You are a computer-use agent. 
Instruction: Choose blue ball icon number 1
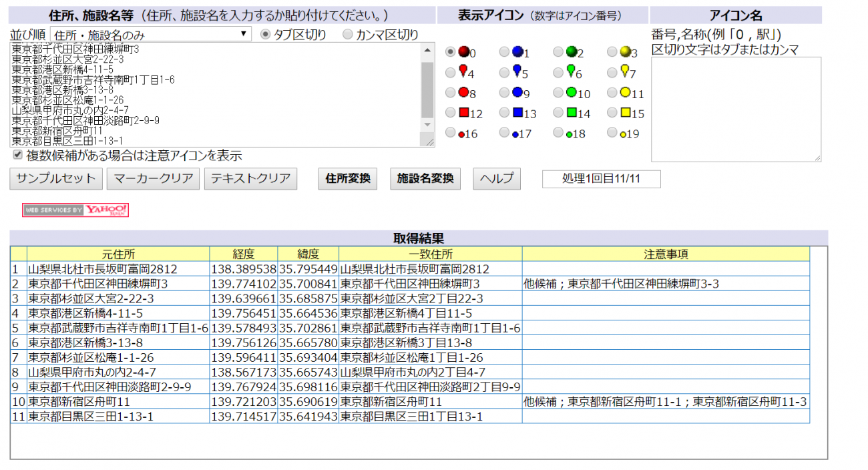point(504,52)
